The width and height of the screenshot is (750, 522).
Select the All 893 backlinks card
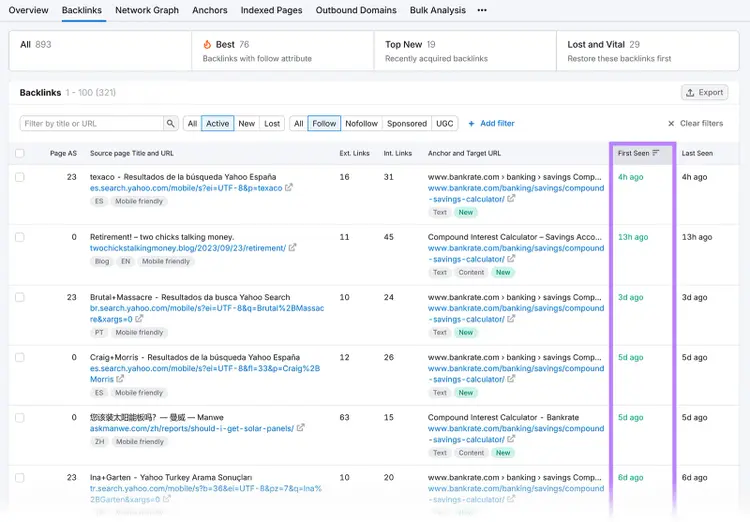point(100,51)
